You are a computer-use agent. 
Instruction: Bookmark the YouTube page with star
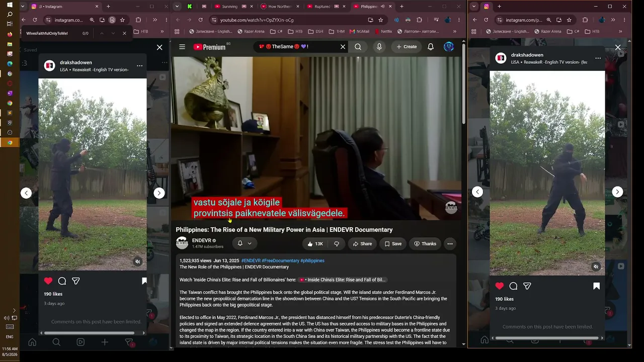tap(381, 20)
